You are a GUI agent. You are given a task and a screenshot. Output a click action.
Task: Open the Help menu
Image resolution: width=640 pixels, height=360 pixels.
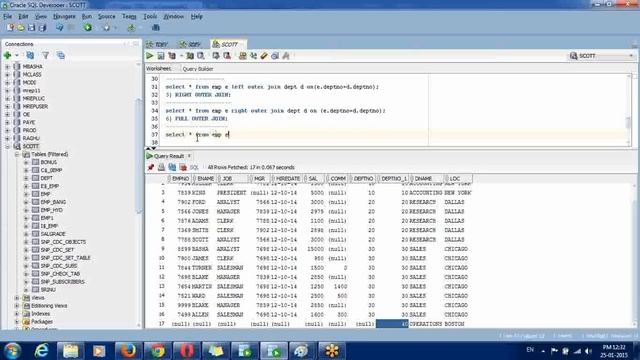point(197,16)
